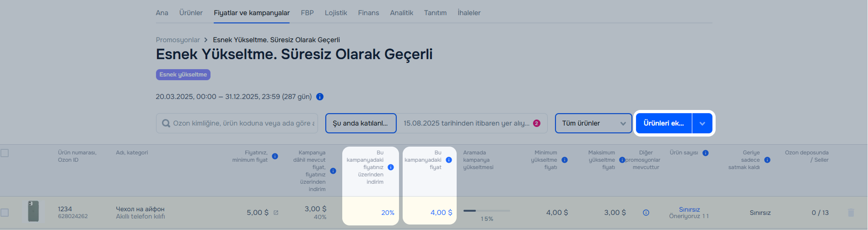
Task: Toggle the select-all checkbox in the table header
Action: click(x=5, y=153)
